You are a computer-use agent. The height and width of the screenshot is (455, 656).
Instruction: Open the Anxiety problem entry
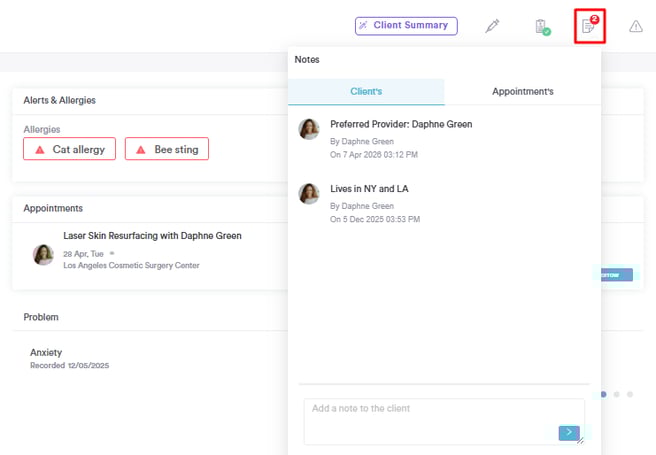[x=46, y=353]
